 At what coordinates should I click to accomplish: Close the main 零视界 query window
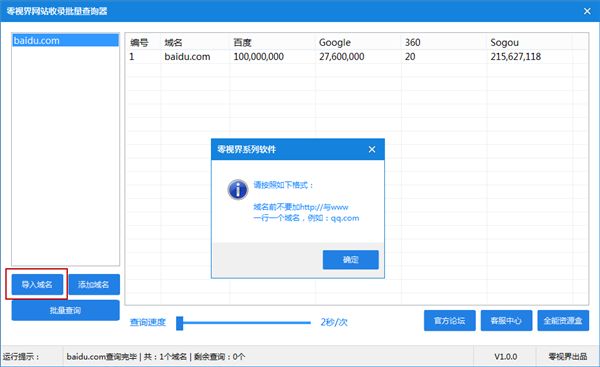[x=587, y=11]
